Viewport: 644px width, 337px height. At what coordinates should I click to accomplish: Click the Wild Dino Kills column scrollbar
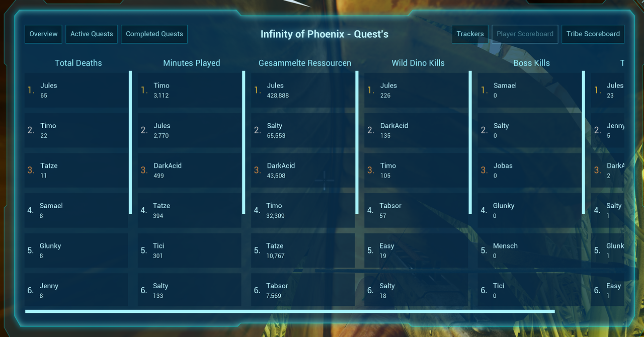470,142
